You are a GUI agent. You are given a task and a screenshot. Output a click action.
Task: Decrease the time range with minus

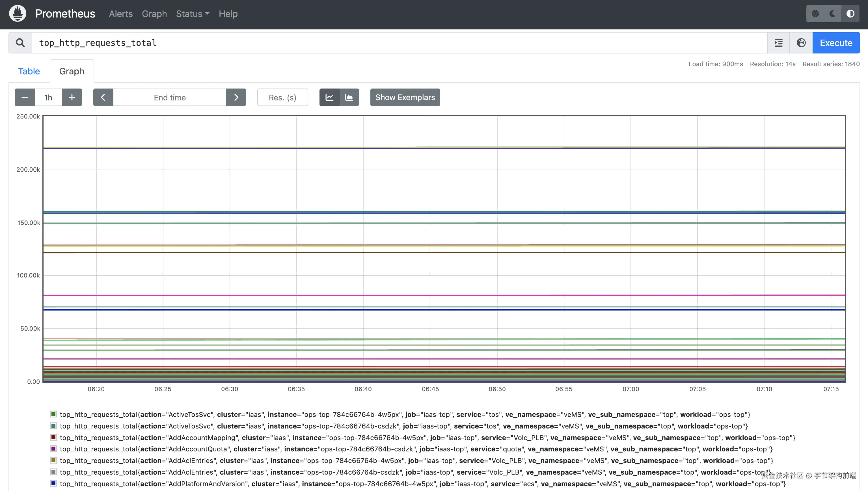coord(25,98)
